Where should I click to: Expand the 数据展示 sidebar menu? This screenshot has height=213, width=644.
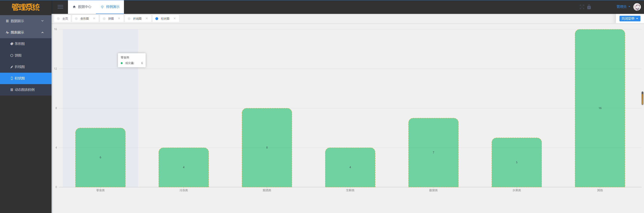[25, 21]
